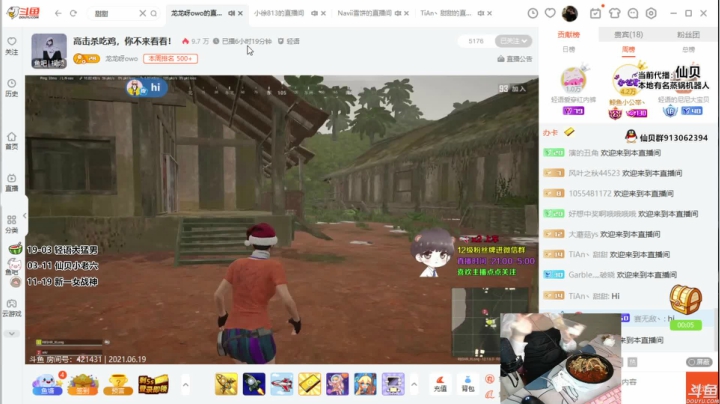The image size is (720, 404).
Task: Open 直播公告 stream announcement
Action: tap(515, 59)
